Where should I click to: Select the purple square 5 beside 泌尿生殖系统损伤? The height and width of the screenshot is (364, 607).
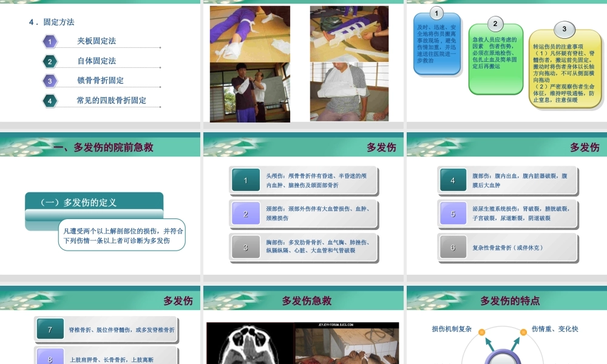pyautogui.click(x=453, y=213)
